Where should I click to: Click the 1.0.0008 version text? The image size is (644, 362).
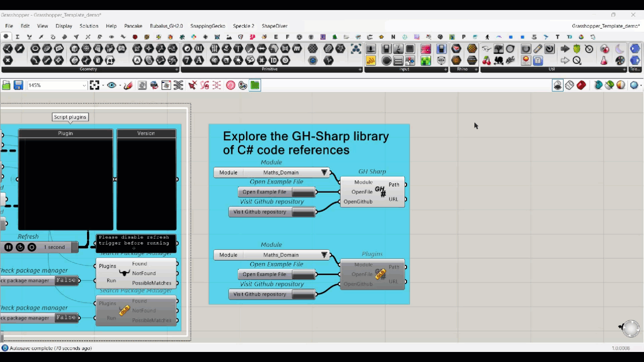tap(620, 348)
